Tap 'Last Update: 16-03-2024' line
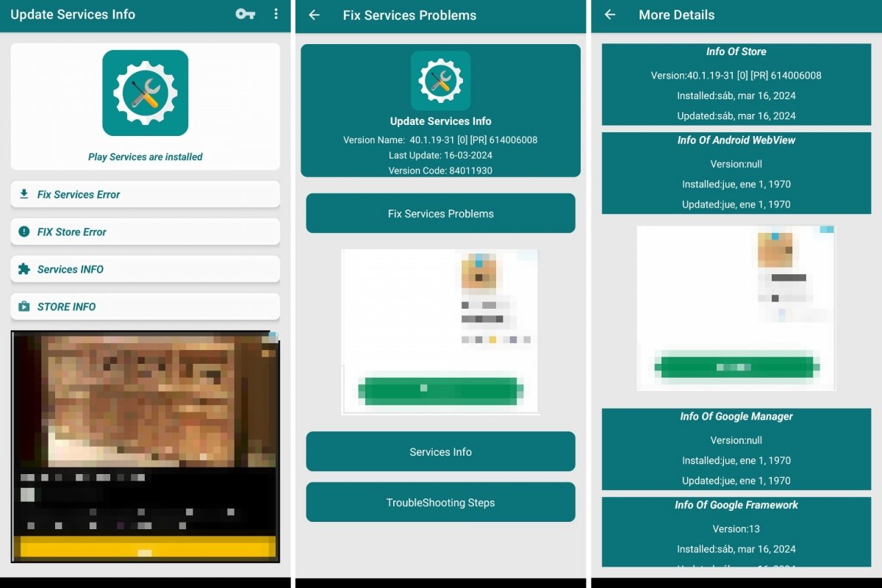The width and height of the screenshot is (882, 588). (x=441, y=155)
